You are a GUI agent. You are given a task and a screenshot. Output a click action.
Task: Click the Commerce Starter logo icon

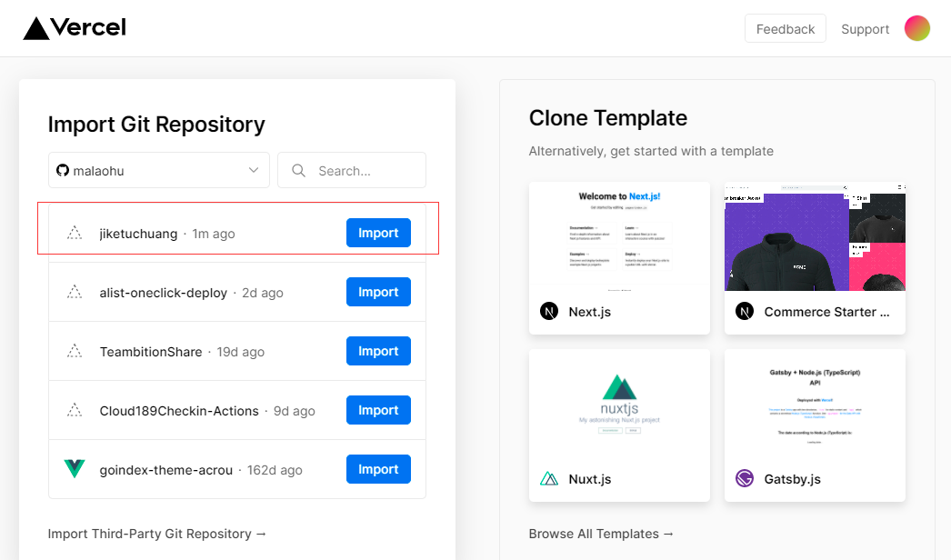coord(745,311)
